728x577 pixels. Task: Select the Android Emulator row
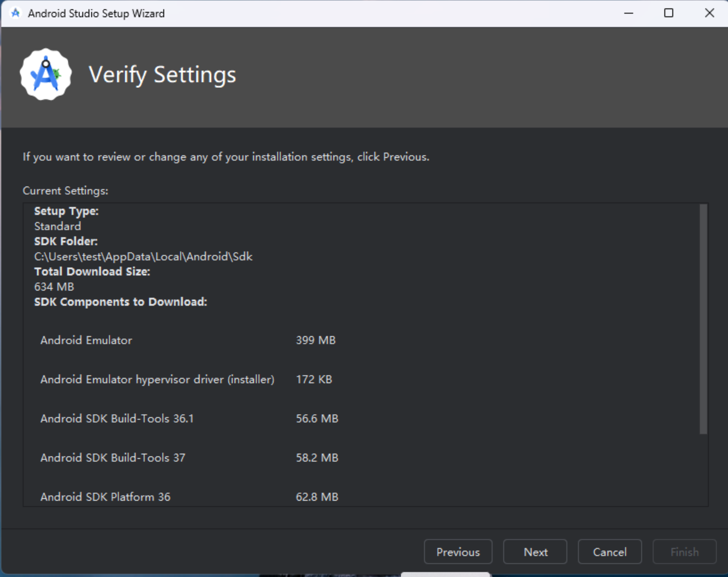[188, 340]
